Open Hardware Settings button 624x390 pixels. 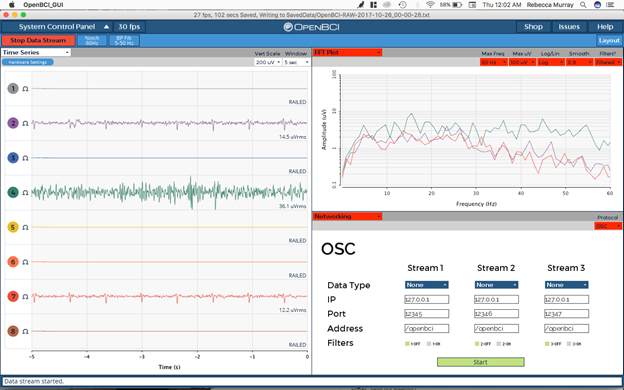27,62
